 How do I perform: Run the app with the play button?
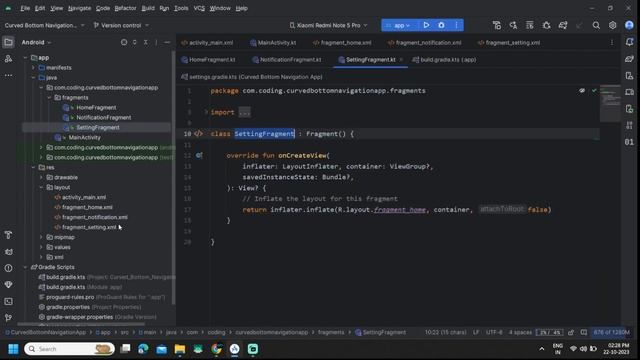pos(426,25)
